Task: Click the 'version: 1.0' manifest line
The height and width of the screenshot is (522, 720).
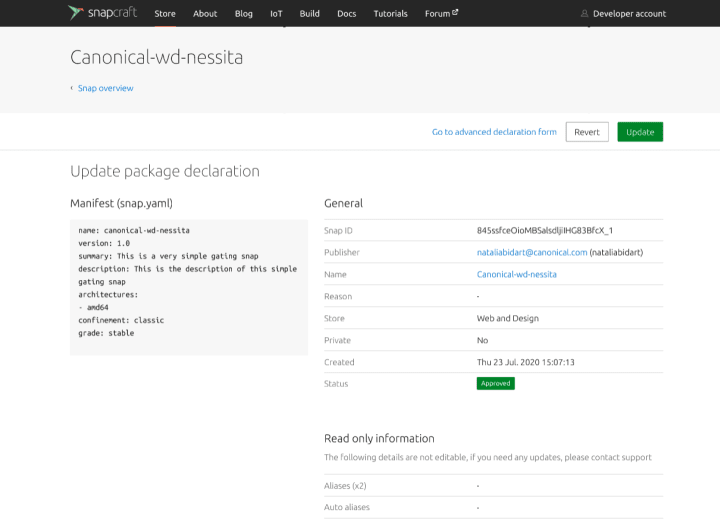Action: coord(104,243)
